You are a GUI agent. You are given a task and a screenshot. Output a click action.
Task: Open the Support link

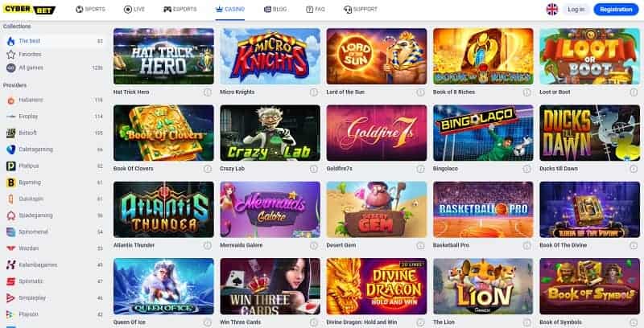(360, 10)
